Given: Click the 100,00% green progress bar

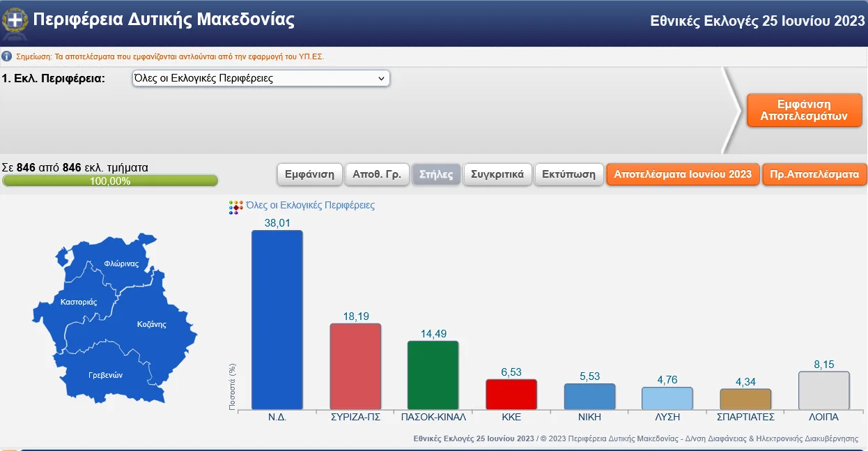Looking at the screenshot, I should point(110,181).
